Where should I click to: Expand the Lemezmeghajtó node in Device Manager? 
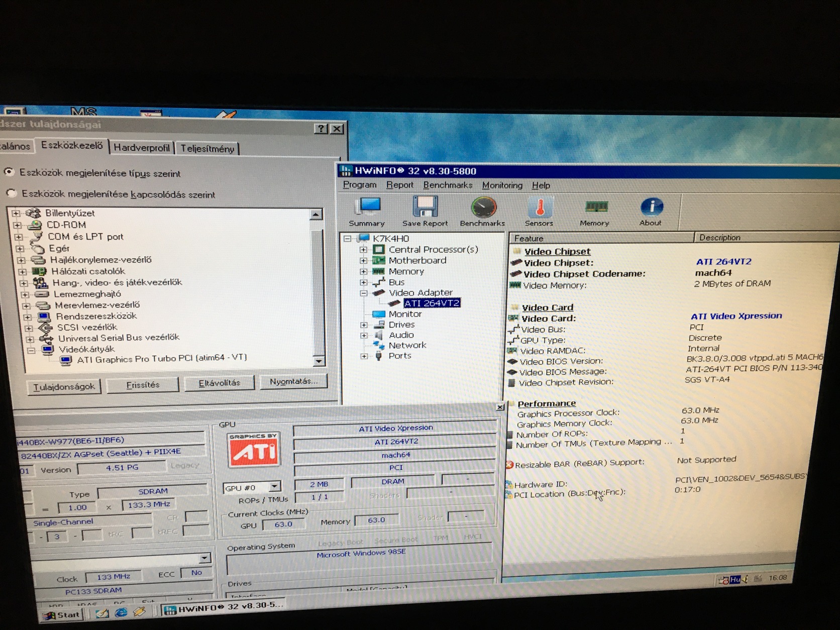click(25, 294)
